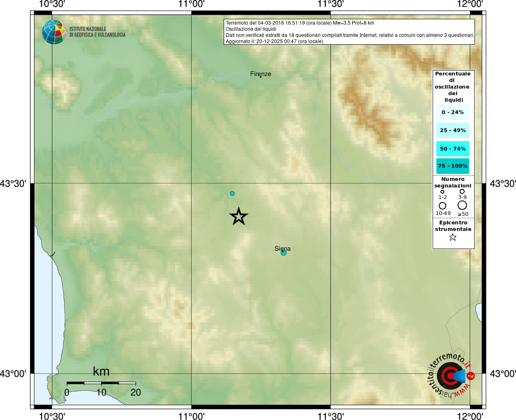Screen dimensions: 516x420
Task: Click the 25 - 49% legend swatch
Action: click(x=453, y=130)
